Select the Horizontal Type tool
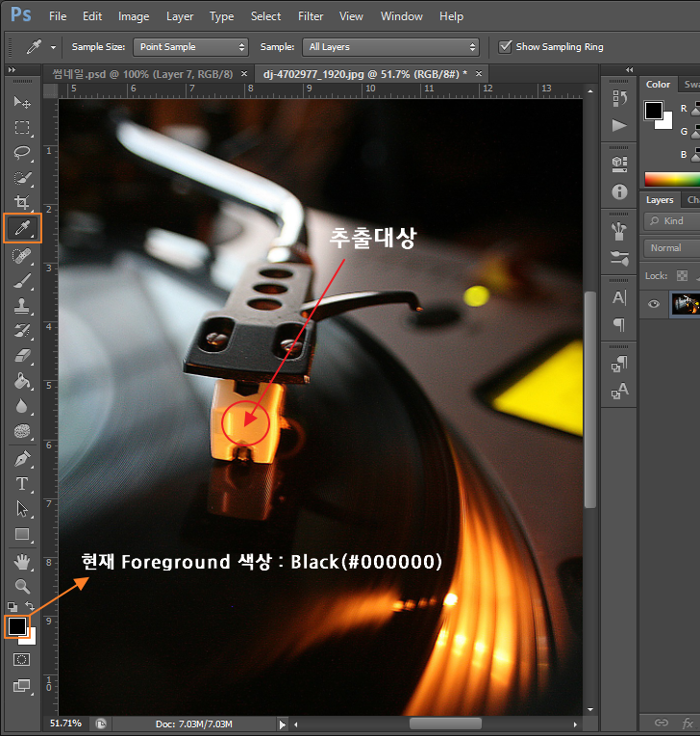The height and width of the screenshot is (736, 700). (21, 484)
